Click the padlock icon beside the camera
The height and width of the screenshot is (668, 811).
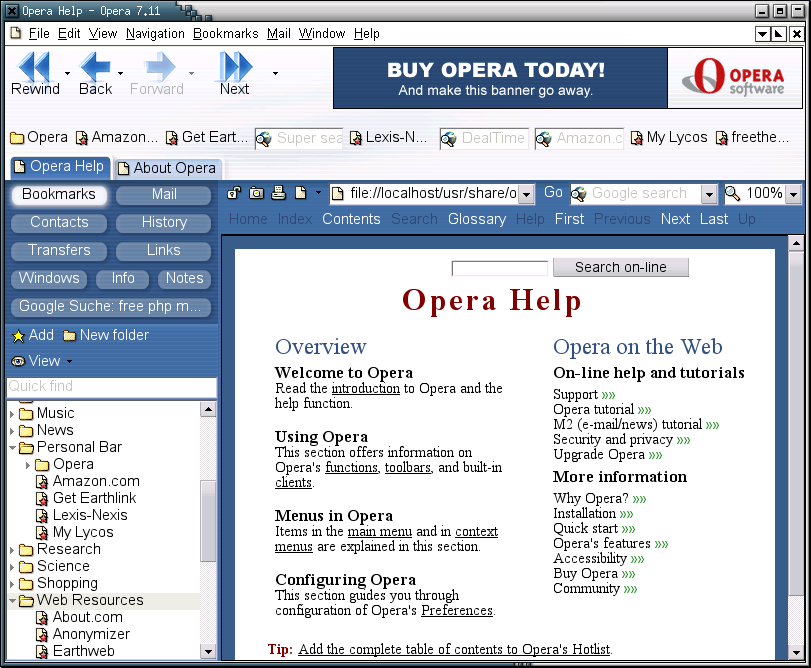pos(234,193)
